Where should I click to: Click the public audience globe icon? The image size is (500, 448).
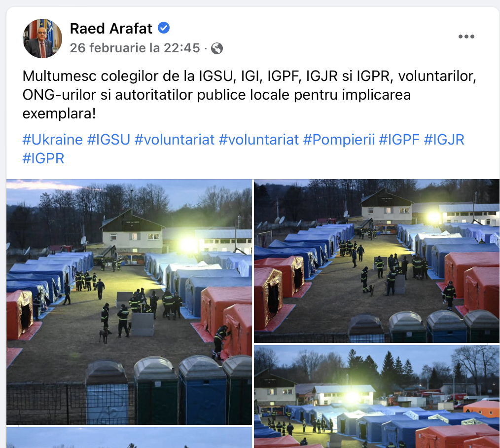(217, 48)
